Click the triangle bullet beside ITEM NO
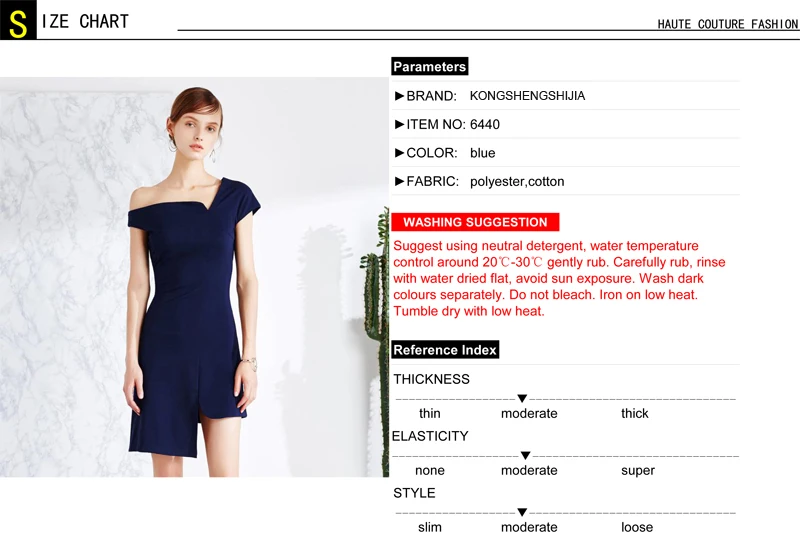The width and height of the screenshot is (800, 535). coord(399,124)
